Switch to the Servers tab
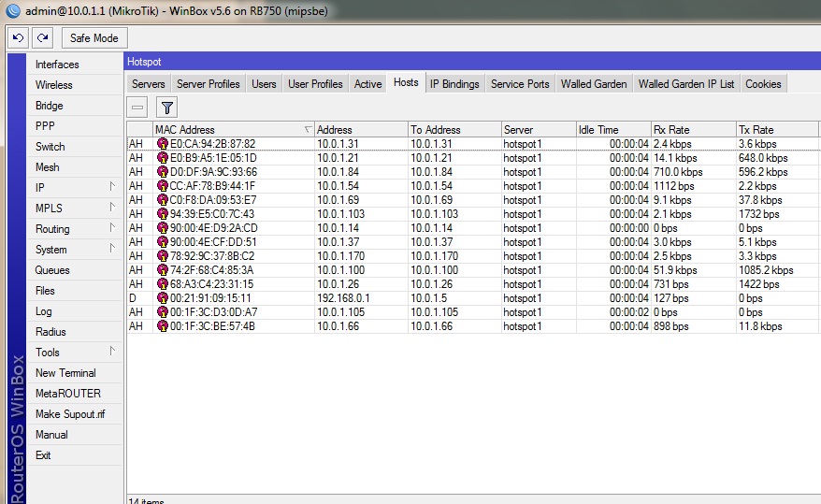The width and height of the screenshot is (821, 504). tap(148, 84)
